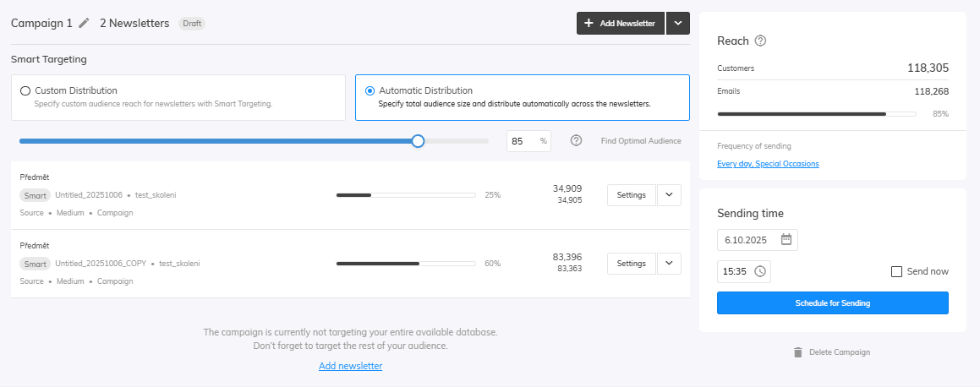This screenshot has height=387, width=980.
Task: Open Settings for the Untitled_20251006_COPY newsletter
Action: point(631,264)
